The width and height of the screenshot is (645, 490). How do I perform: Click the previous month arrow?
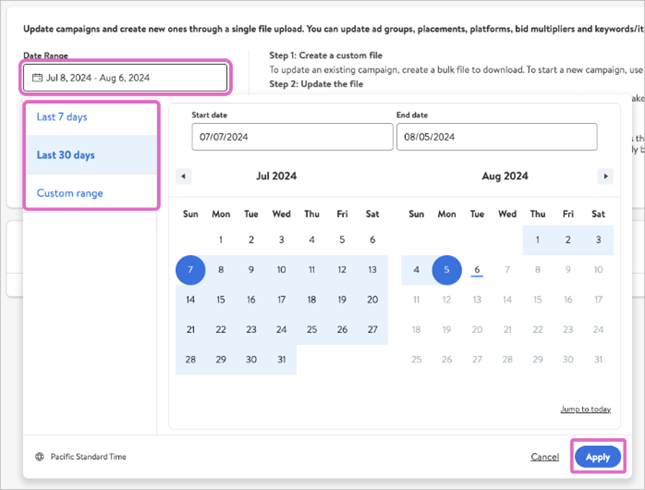click(x=183, y=176)
